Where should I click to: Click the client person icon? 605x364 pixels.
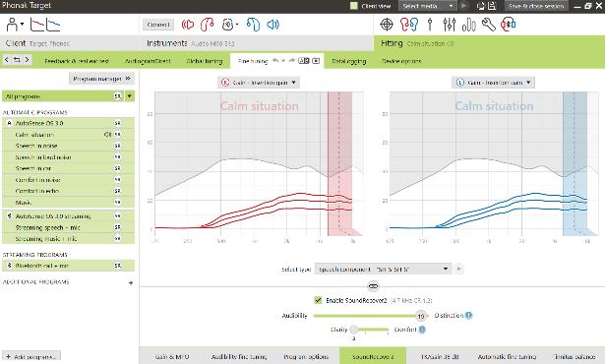point(13,25)
